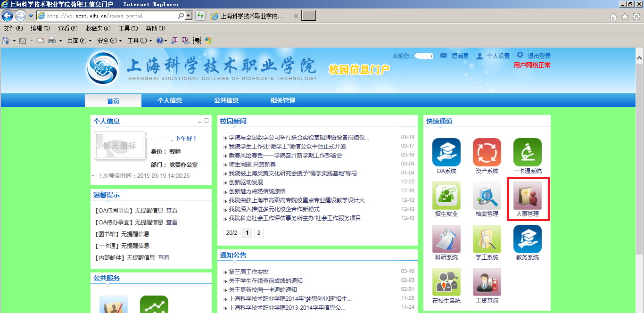Open the 招生就业 icon

(x=446, y=196)
